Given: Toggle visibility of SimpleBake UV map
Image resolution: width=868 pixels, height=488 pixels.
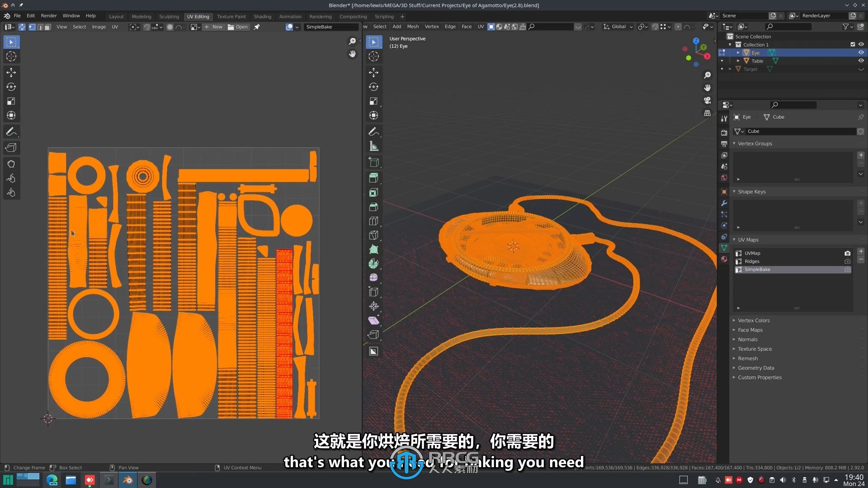Looking at the screenshot, I should (x=847, y=269).
